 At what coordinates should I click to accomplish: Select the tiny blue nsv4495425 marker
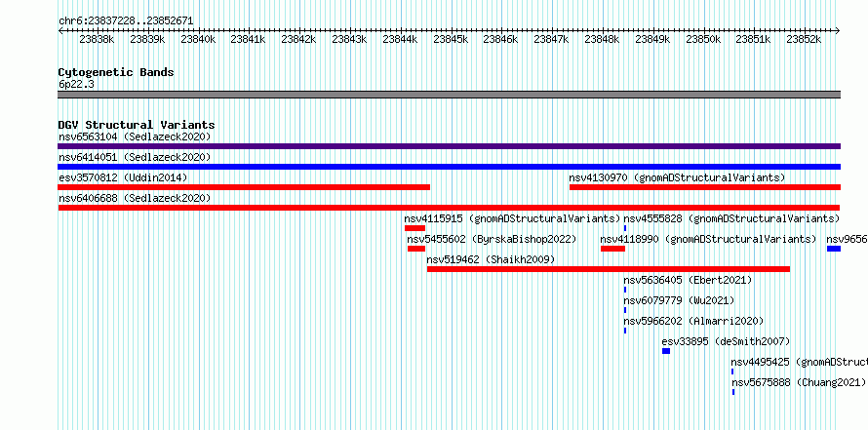click(732, 371)
